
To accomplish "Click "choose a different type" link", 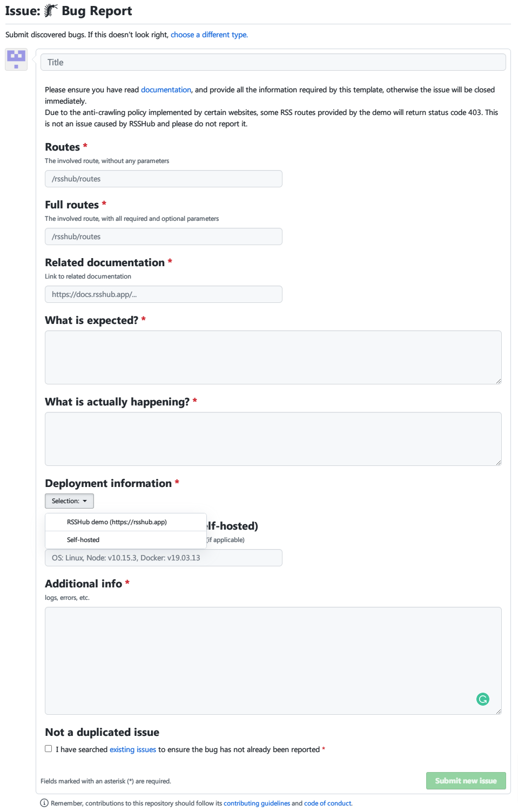I will tap(209, 35).
